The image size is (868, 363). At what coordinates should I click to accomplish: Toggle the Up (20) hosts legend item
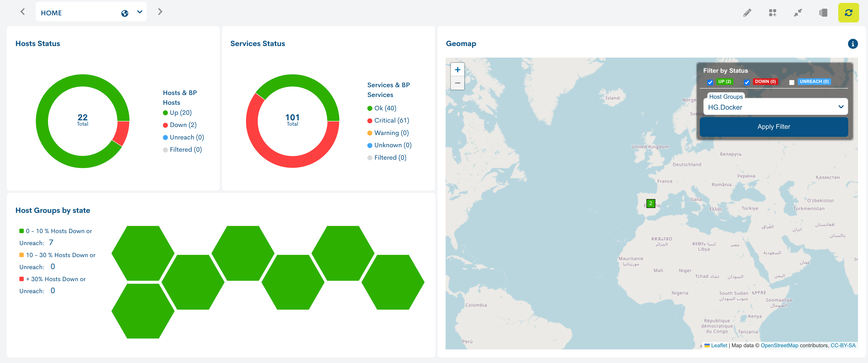(177, 113)
